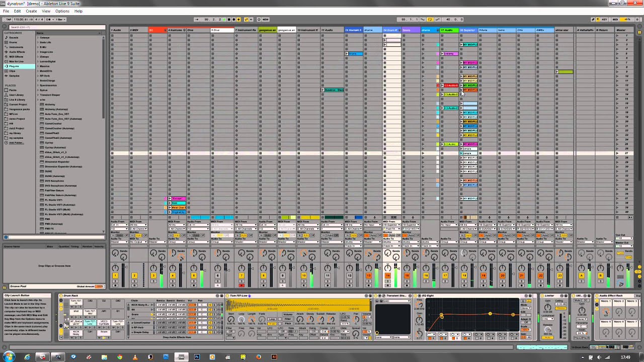This screenshot has width=644, height=362.
Task: Toggle the KEY map mode button
Action: [604, 20]
